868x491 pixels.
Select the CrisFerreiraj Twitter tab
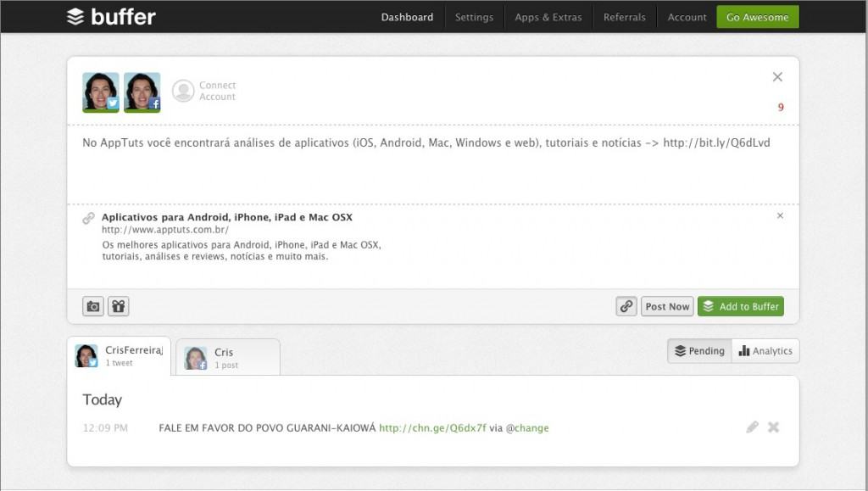click(119, 356)
